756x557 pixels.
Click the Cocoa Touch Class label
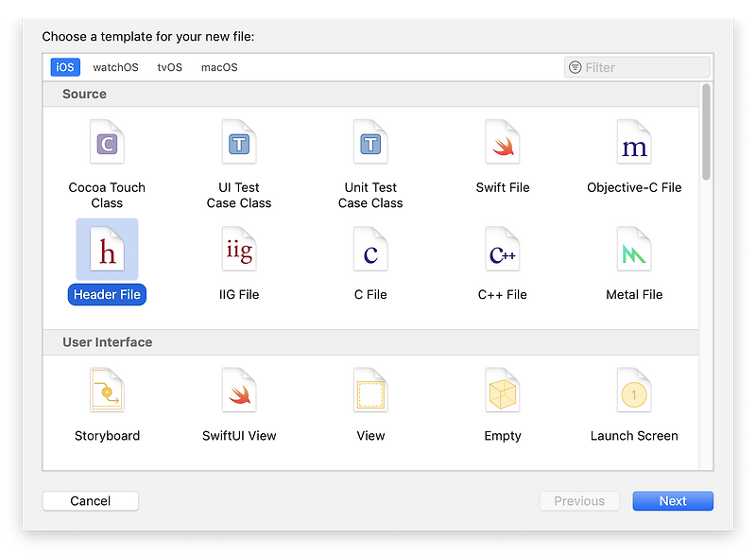[x=107, y=195]
